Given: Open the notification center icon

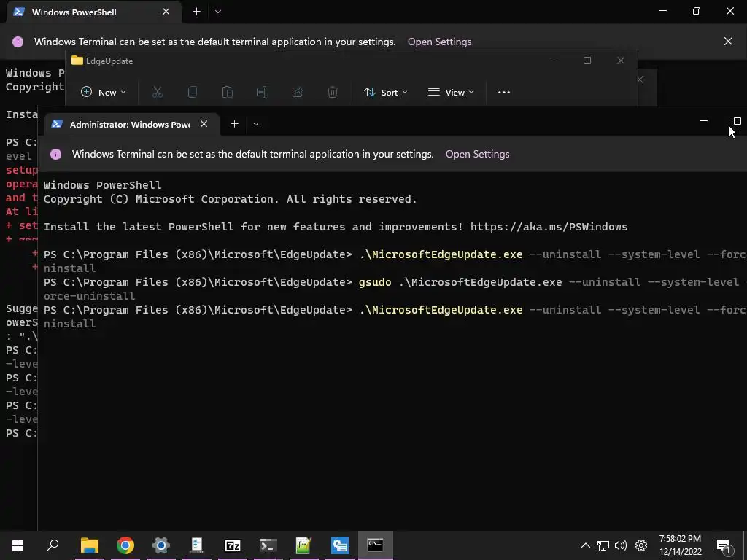Looking at the screenshot, I should [x=724, y=546].
